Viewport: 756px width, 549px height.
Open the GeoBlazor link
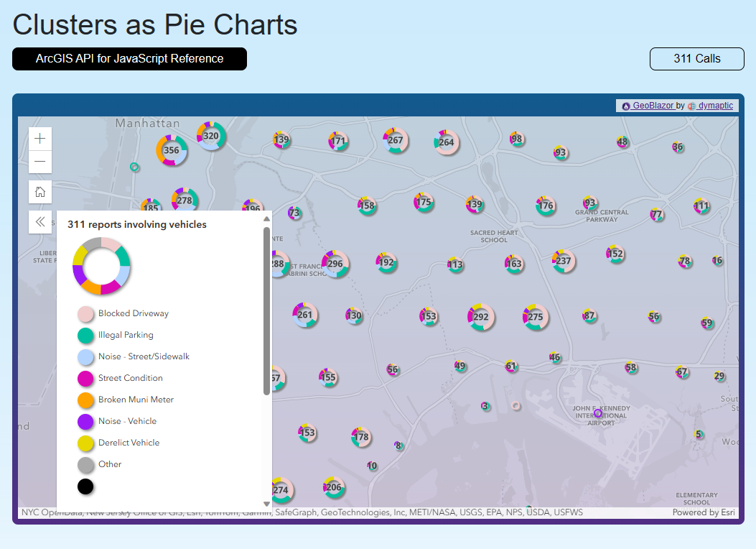coord(652,106)
